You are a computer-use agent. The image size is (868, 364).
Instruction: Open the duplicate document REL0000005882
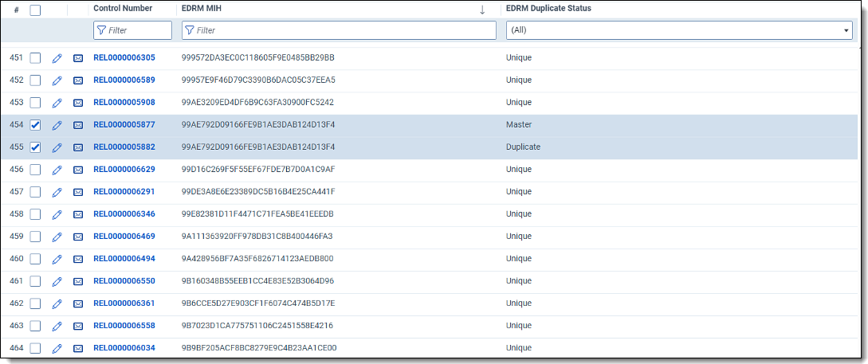pyautogui.click(x=124, y=147)
